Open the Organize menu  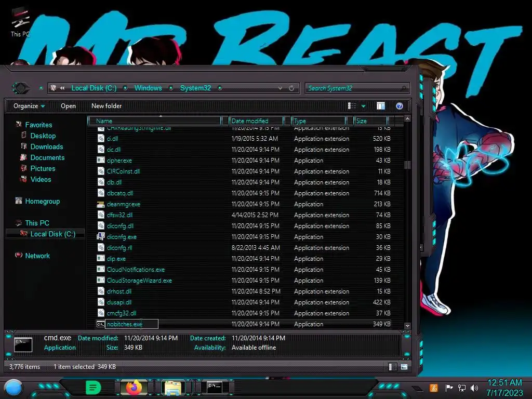[x=29, y=106]
